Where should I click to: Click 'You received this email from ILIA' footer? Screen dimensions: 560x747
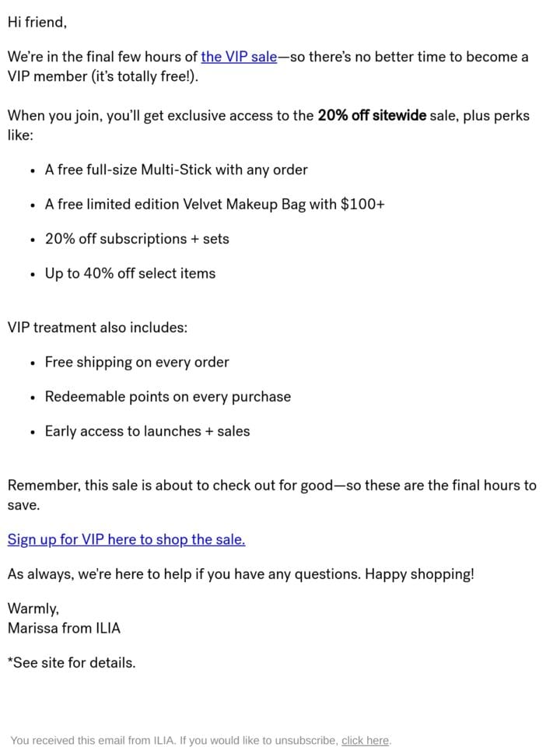[x=93, y=740]
